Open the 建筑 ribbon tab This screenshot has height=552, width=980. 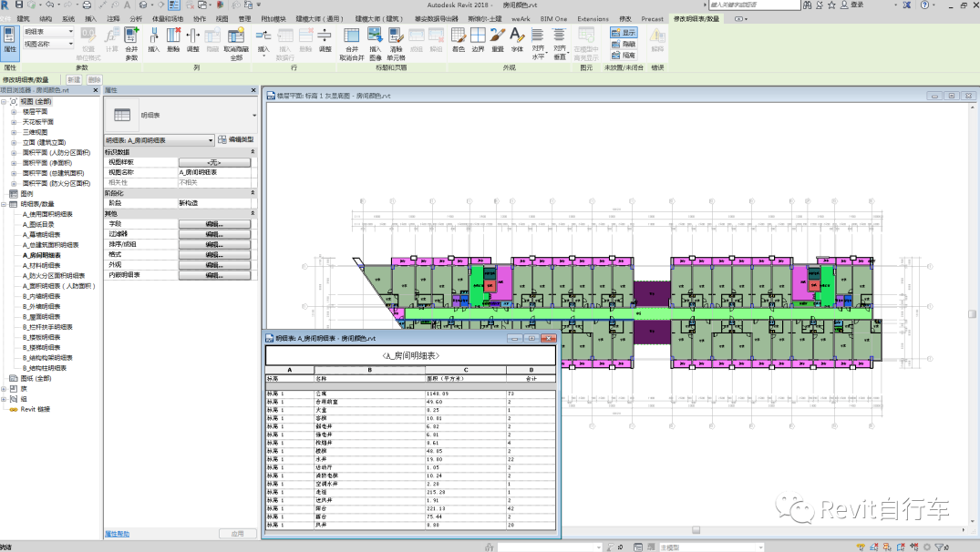(x=23, y=18)
